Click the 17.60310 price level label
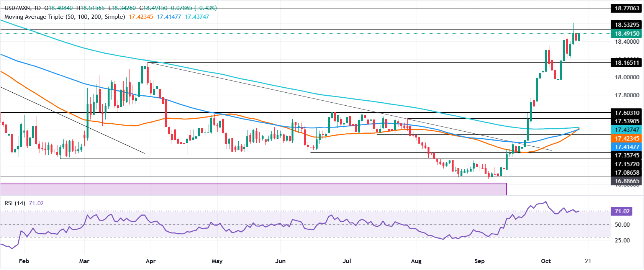The height and width of the screenshot is (270, 644). (627, 113)
